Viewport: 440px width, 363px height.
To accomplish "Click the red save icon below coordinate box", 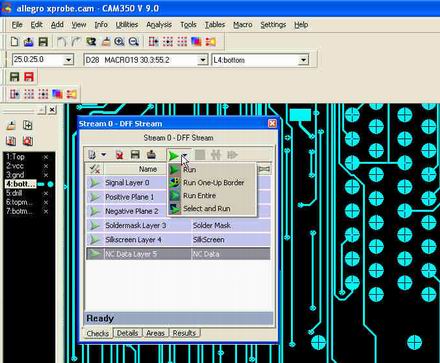I will coord(29,77).
